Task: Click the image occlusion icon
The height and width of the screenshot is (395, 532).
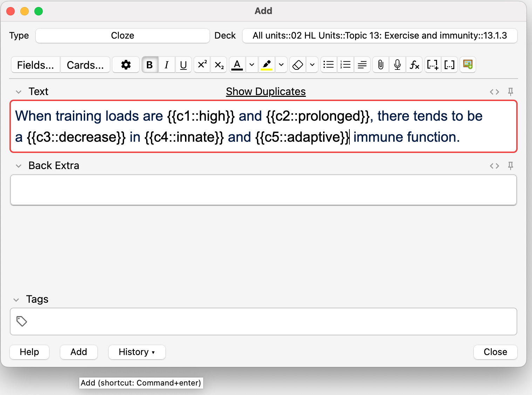Action: (468, 65)
